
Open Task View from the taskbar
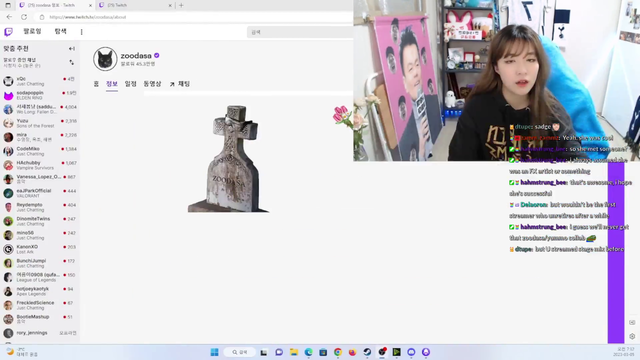pos(264,352)
